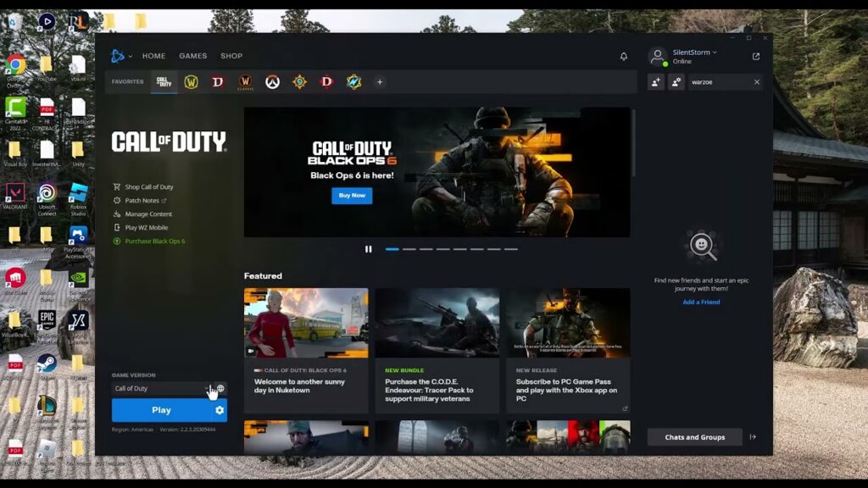868x488 pixels.
Task: Open Epic Games Launcher desktop shortcut
Action: (x=47, y=324)
